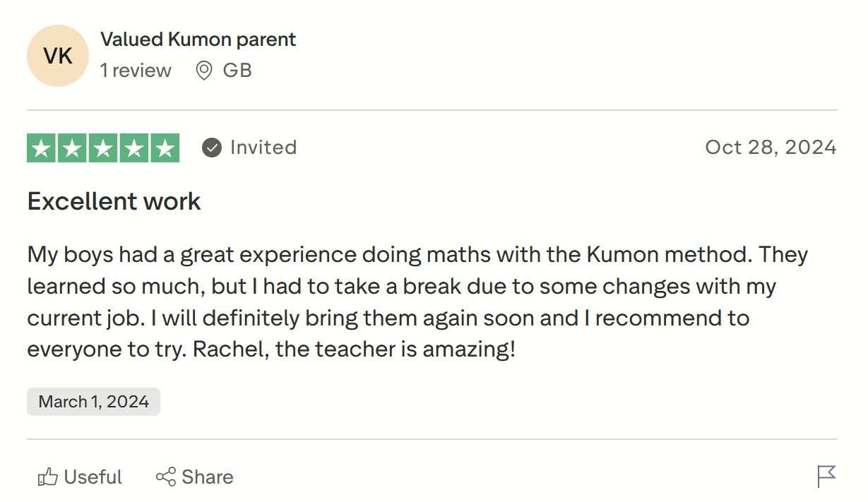Viewport: 868px width, 502px height.
Task: Click the March 1, 2024 experience date tag
Action: point(93,401)
